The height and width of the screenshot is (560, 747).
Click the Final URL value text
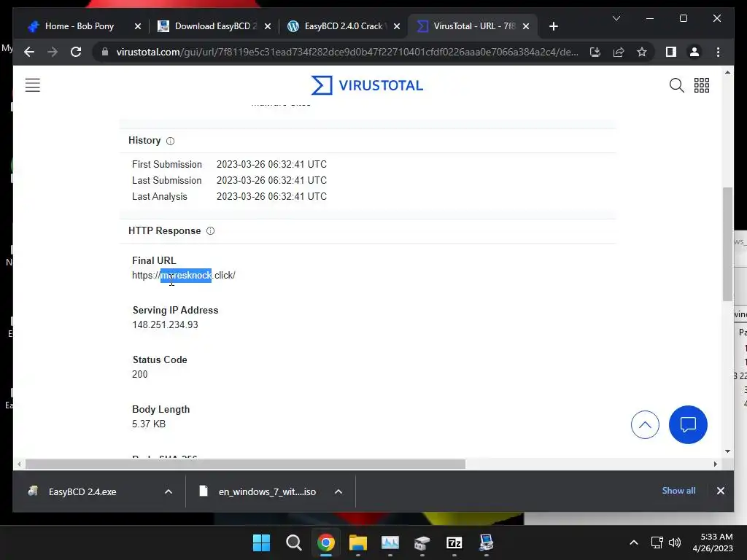[183, 275]
